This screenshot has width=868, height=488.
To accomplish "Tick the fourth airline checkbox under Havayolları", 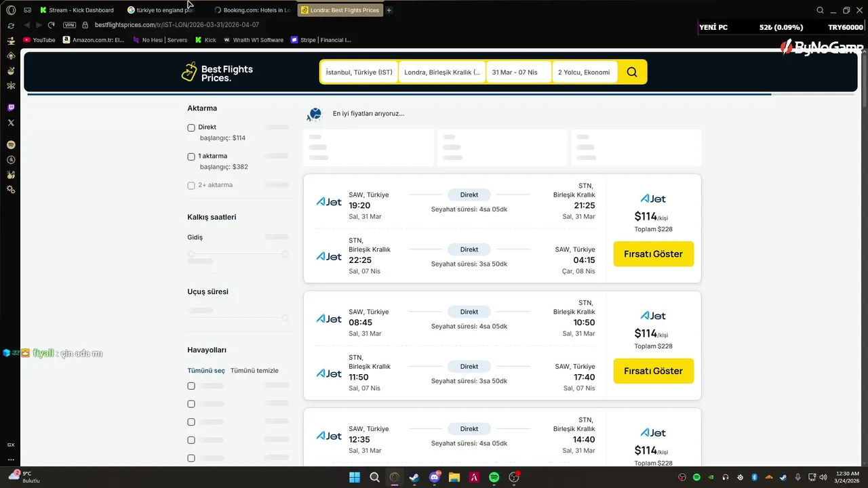I will [x=191, y=440].
